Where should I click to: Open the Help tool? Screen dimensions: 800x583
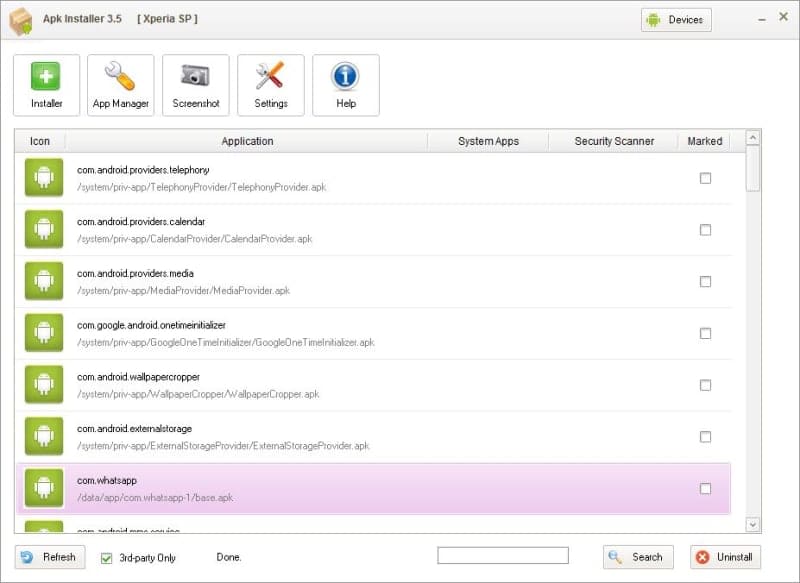(346, 85)
